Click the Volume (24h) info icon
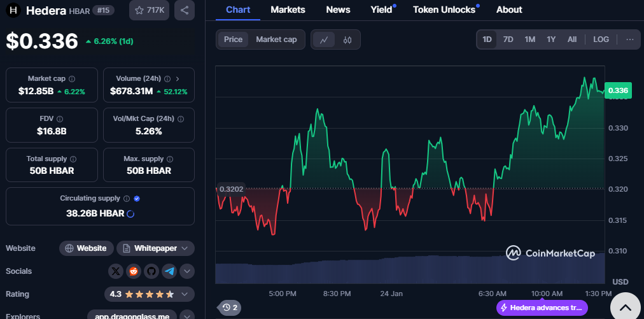Image resolution: width=644 pixels, height=319 pixels. point(167,78)
